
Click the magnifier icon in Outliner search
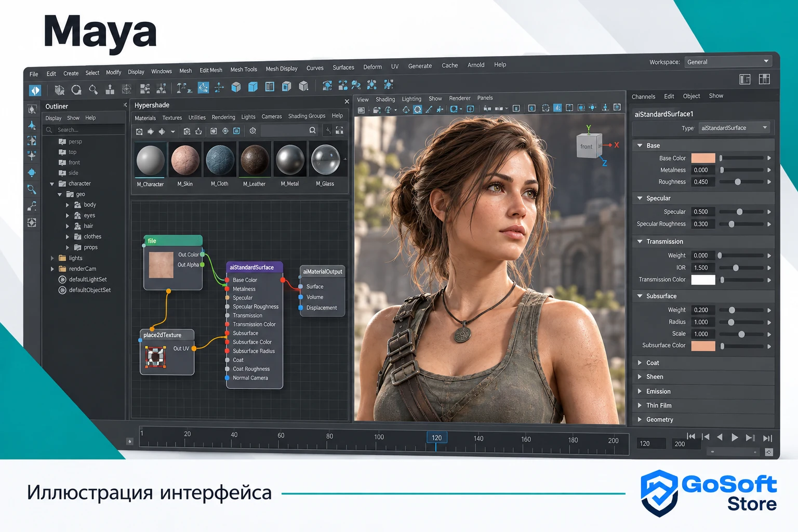49,130
